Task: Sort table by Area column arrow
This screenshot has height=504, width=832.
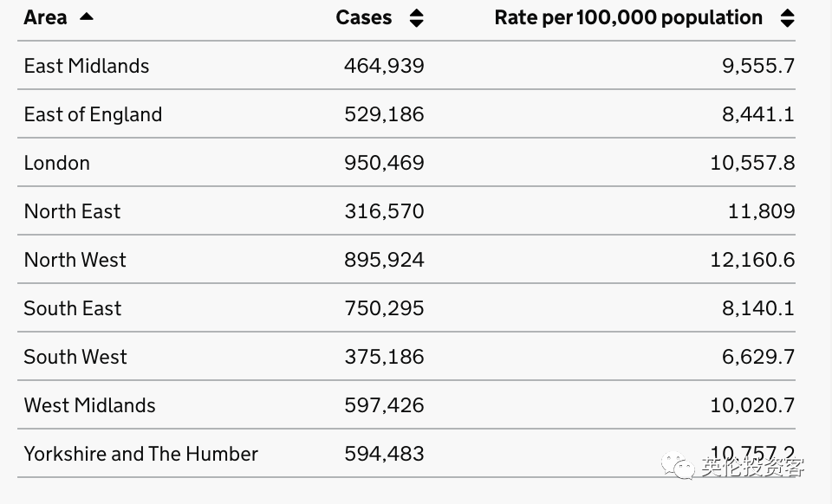Action: (x=86, y=17)
